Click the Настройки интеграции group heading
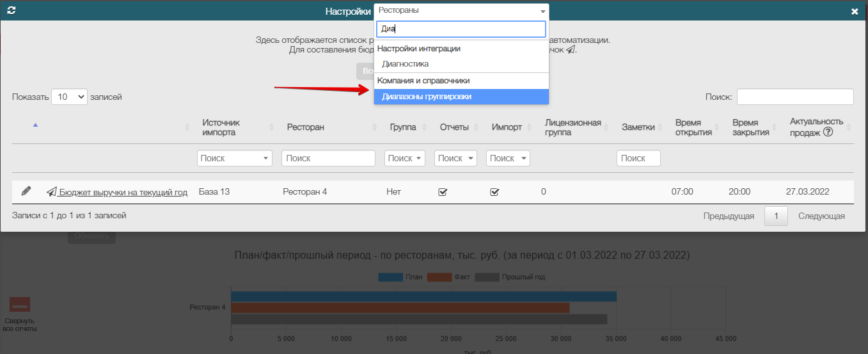 point(419,49)
